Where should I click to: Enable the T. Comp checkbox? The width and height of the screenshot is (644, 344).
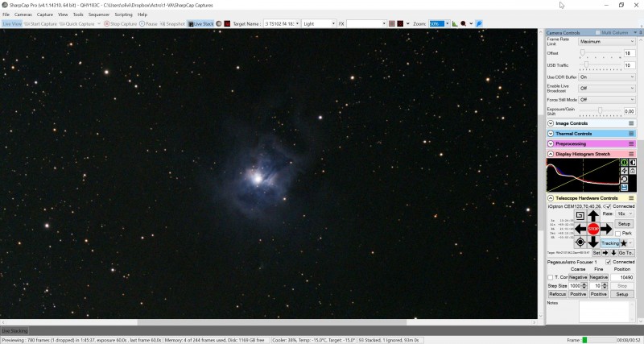point(551,277)
